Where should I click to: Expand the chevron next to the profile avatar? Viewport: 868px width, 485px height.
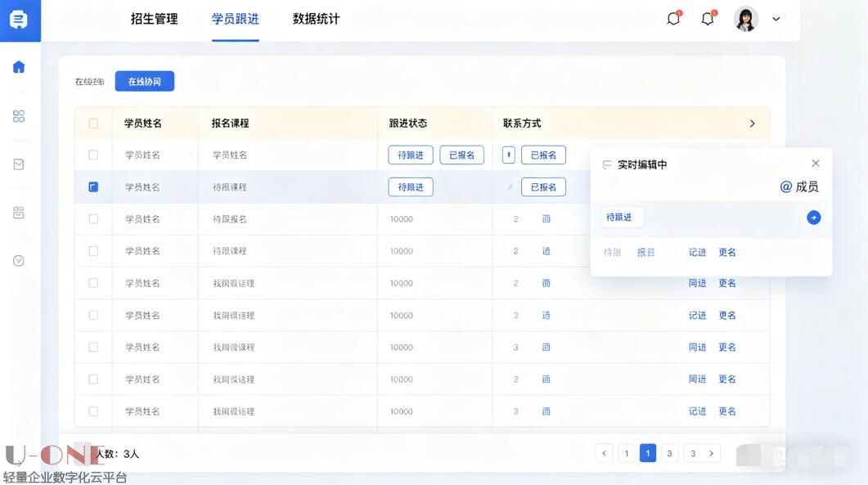click(776, 19)
